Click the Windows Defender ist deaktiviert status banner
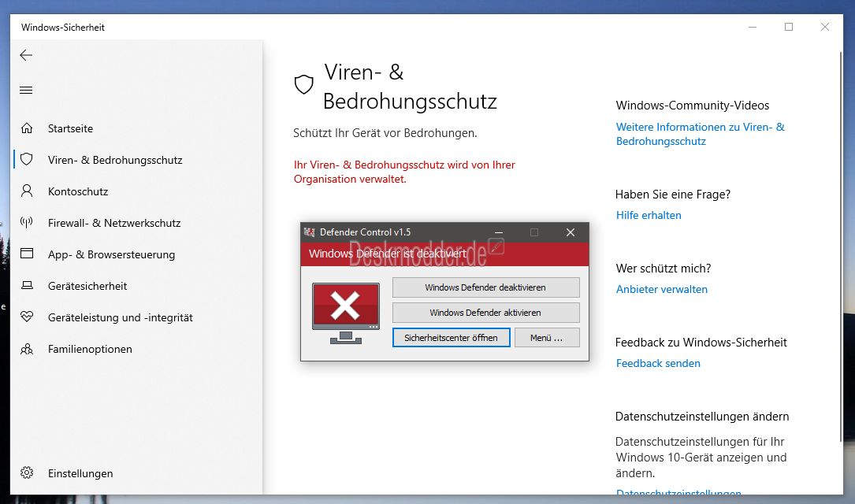 tap(444, 254)
